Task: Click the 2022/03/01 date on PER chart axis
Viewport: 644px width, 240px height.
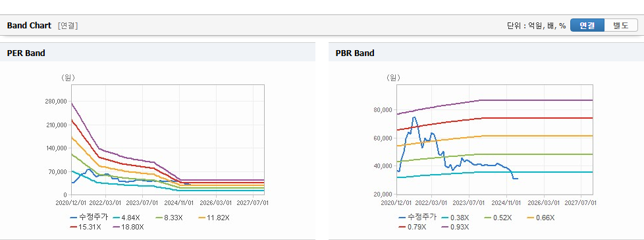Action: (105, 202)
